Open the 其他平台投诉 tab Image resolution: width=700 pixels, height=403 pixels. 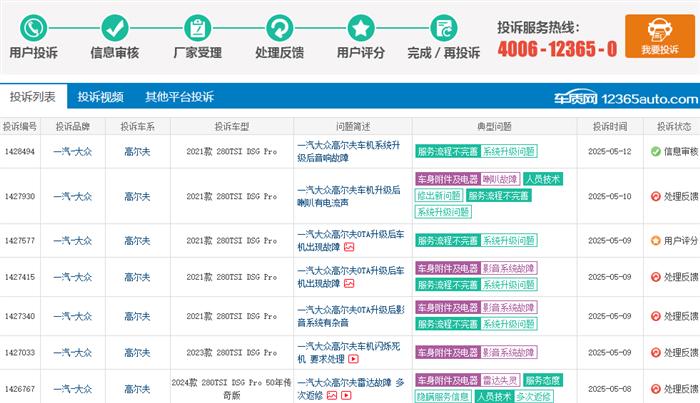[179, 96]
